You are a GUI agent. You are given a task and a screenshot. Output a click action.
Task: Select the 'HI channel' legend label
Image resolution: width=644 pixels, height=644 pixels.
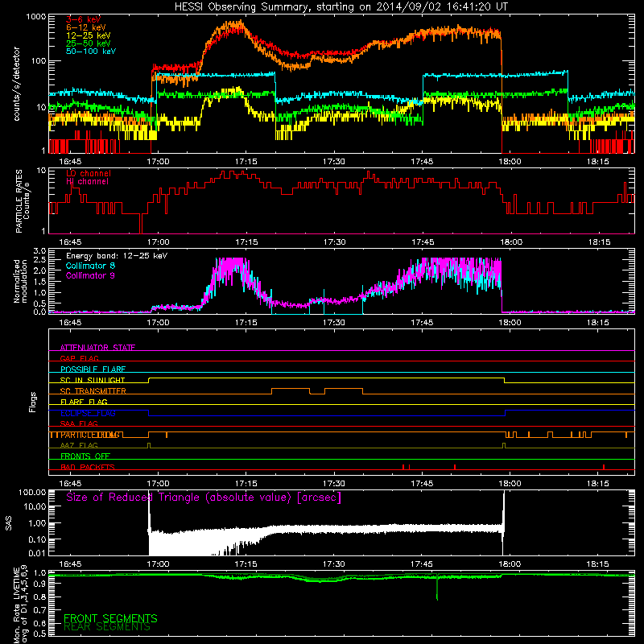click(88, 182)
